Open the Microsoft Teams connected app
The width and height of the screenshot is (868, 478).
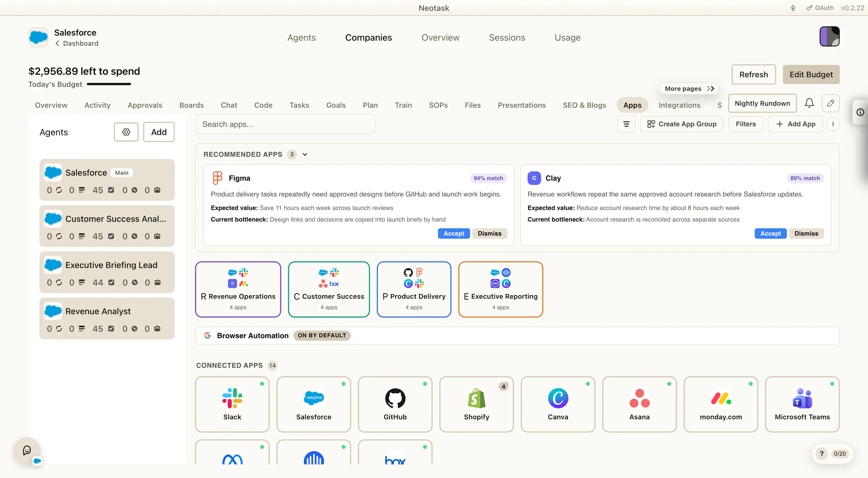point(802,404)
